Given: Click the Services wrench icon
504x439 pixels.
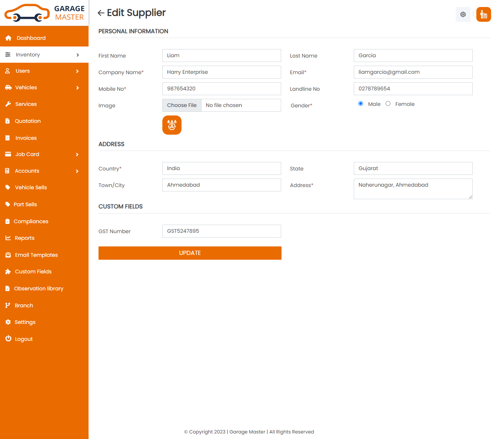Looking at the screenshot, I should (x=8, y=104).
